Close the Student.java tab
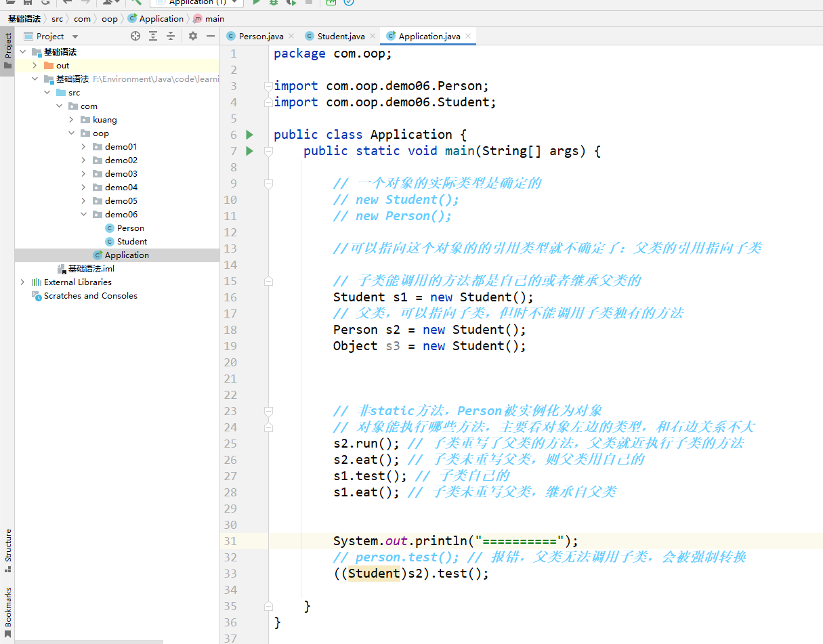 point(373,36)
